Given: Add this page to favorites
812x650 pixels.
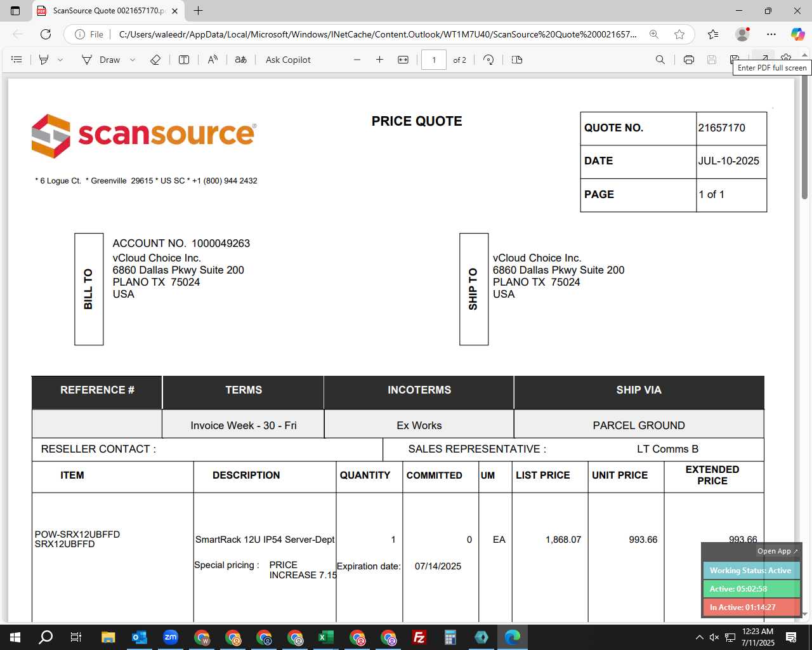Looking at the screenshot, I should [x=679, y=34].
